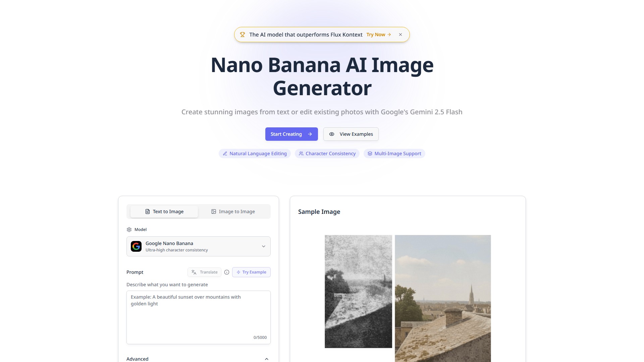Click the gear icon next to Model
Screen dimensions: 644x362
(129, 230)
